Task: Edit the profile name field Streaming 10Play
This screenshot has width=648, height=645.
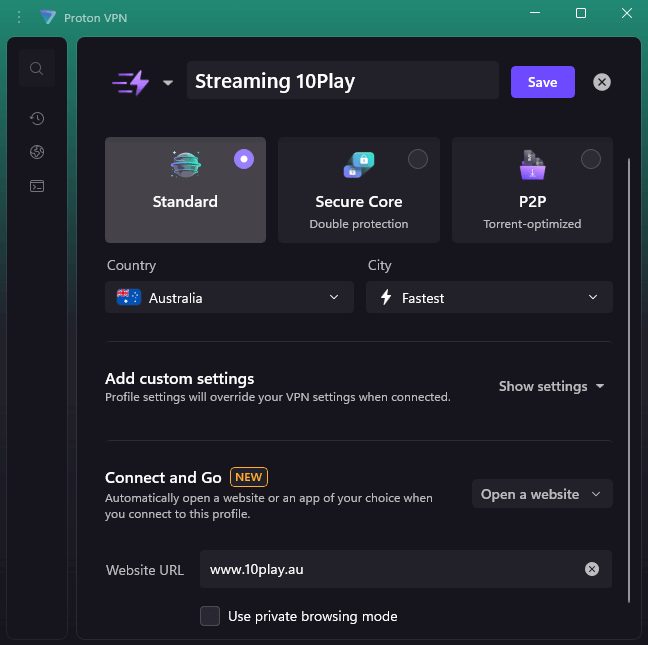Action: (343, 81)
